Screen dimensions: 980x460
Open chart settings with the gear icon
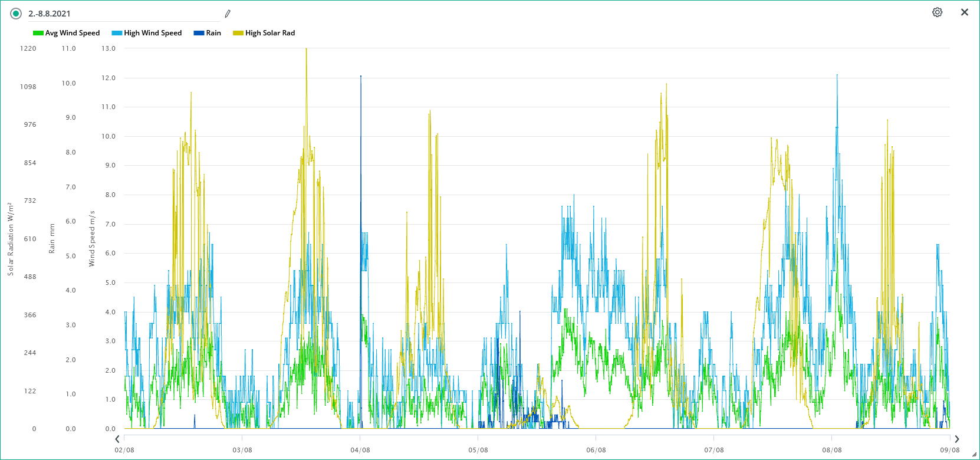tap(937, 12)
